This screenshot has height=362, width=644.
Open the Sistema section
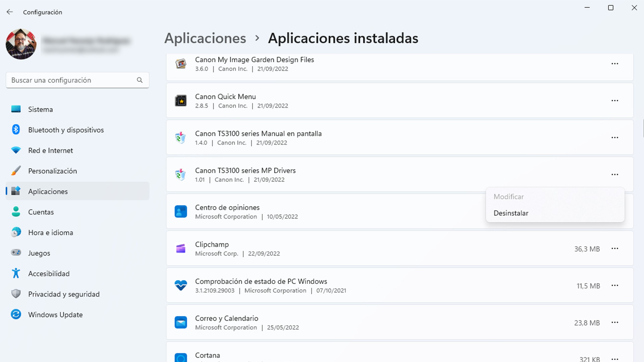(77, 109)
